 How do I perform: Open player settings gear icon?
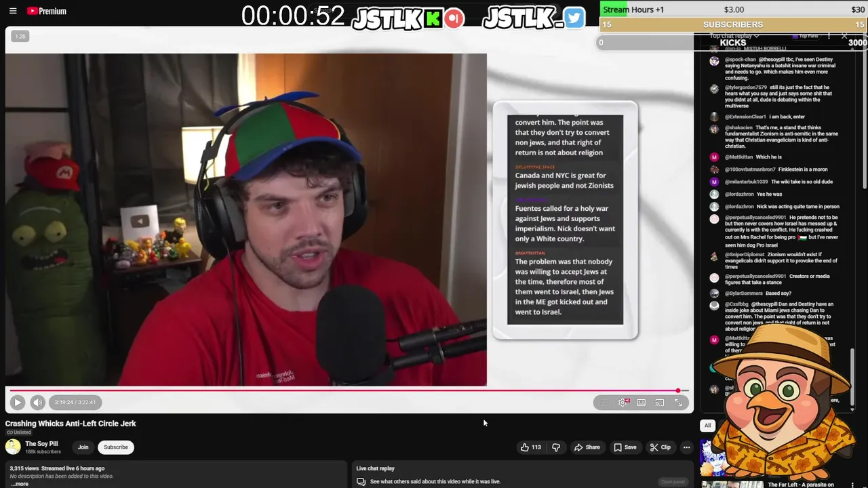click(623, 403)
